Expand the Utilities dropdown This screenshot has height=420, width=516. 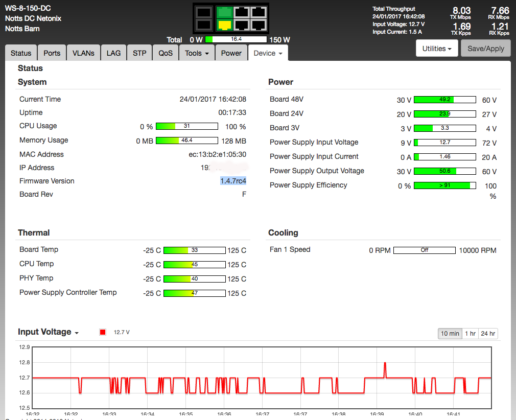click(x=437, y=49)
